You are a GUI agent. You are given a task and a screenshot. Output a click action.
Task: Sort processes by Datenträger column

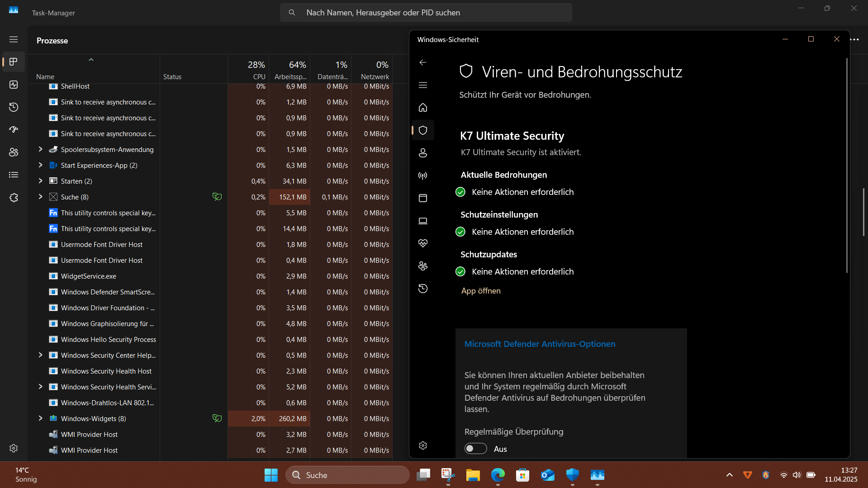[x=331, y=69]
